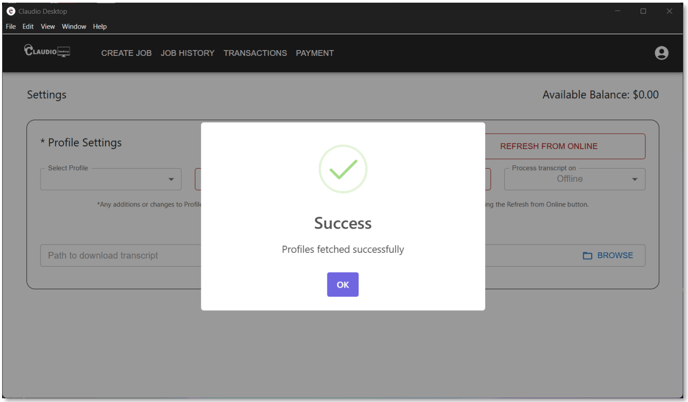
Task: Open the File menu
Action: [11, 27]
